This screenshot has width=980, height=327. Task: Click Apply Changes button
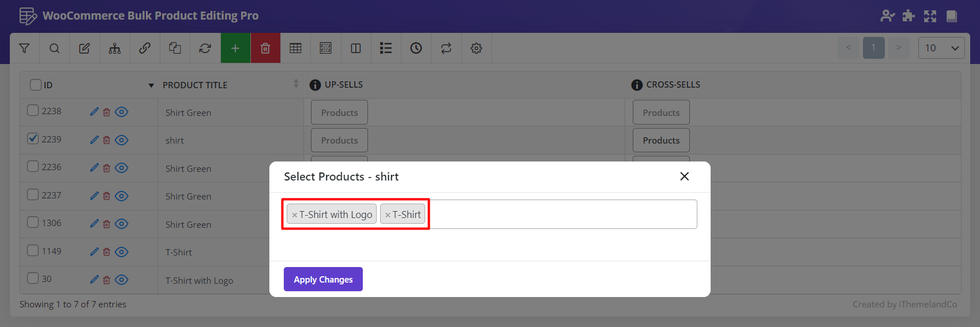(323, 279)
